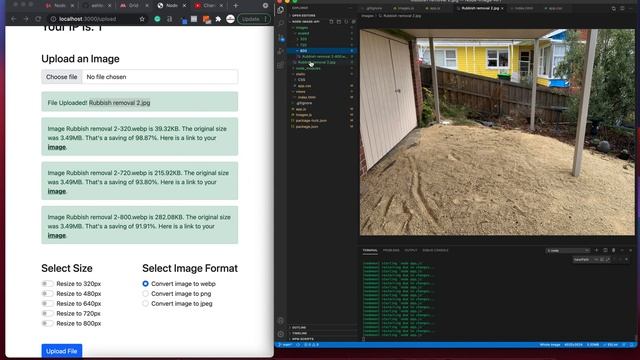
Task: Select Convert image to webp
Action: 145,284
